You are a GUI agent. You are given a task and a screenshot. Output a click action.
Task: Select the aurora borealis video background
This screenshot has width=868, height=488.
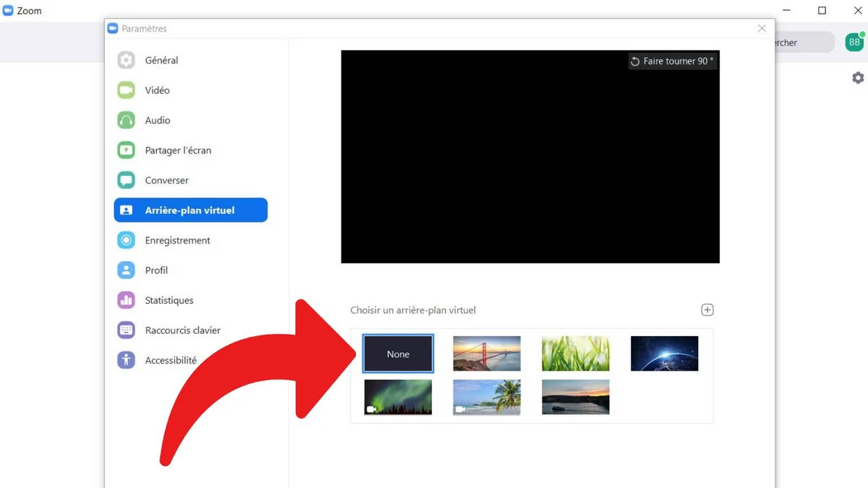(398, 397)
